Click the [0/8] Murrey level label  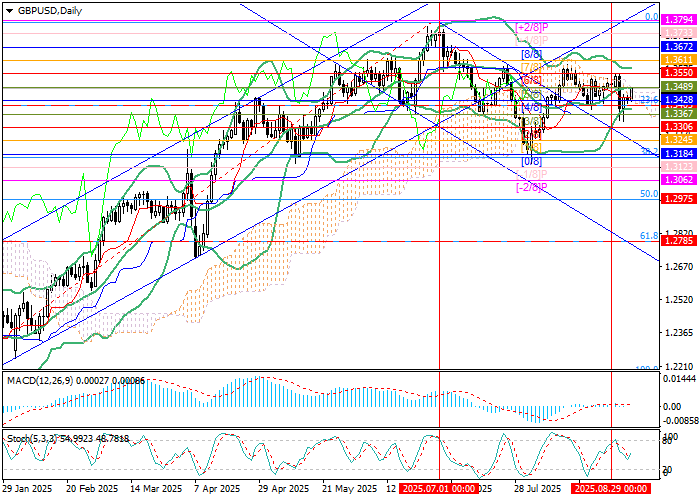pos(531,161)
